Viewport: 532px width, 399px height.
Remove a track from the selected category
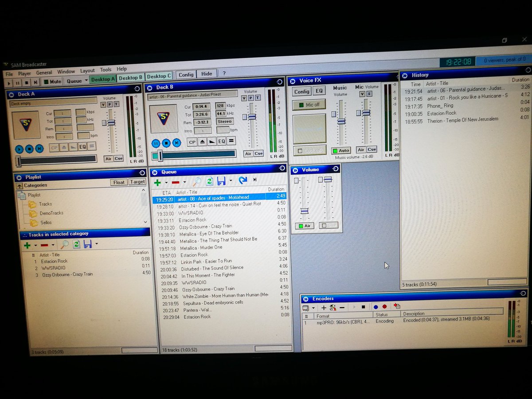44,245
